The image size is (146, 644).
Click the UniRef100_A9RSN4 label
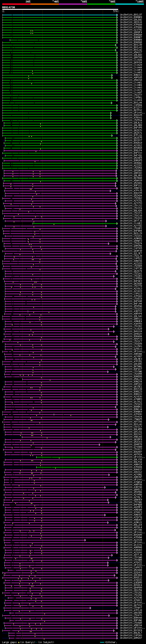coord(131,354)
